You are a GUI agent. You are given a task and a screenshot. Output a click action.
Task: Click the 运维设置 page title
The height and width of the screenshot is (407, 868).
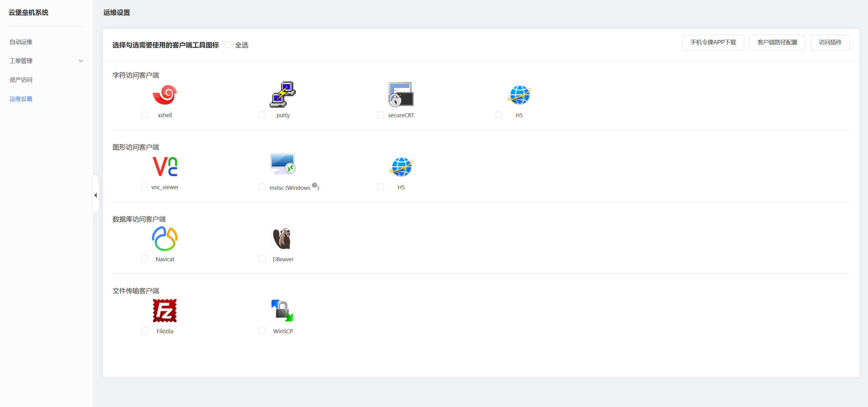click(x=117, y=12)
